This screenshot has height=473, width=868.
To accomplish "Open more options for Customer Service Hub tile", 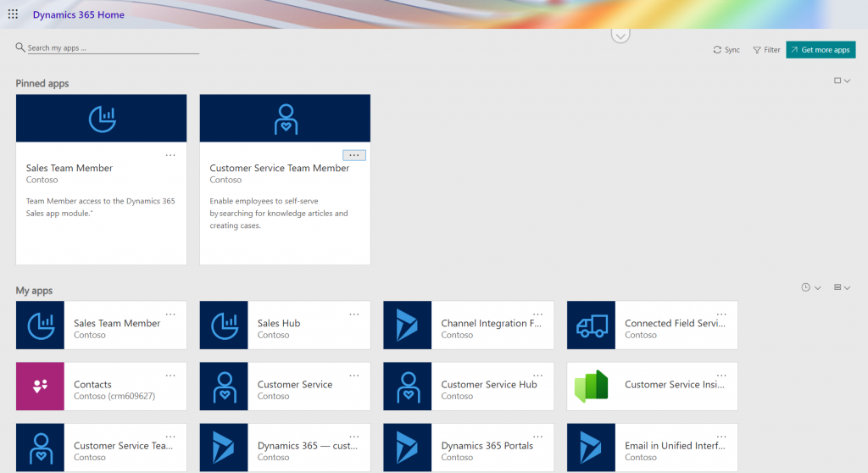I will [538, 376].
